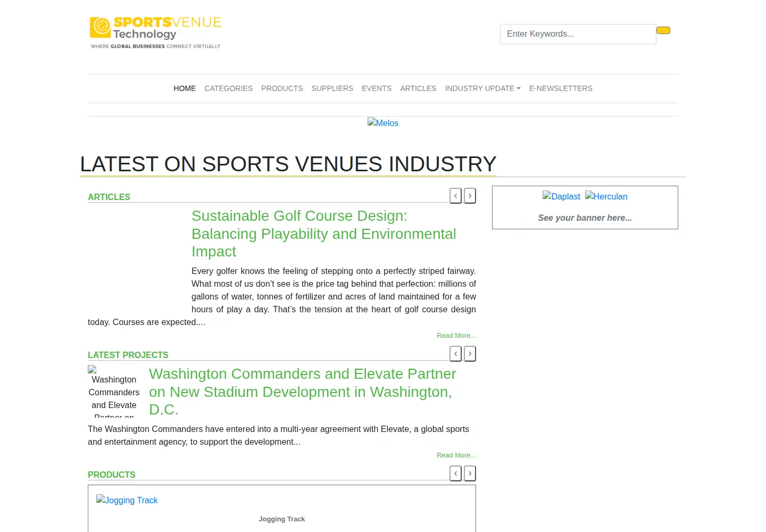Read more of the golf course article
The height and width of the screenshot is (532, 766).
click(456, 336)
